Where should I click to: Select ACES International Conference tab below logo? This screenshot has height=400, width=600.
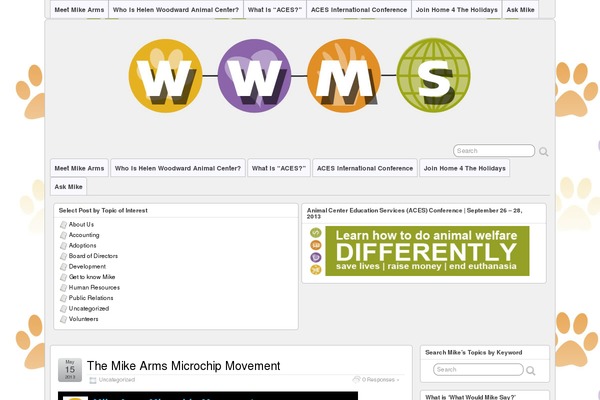(365, 168)
